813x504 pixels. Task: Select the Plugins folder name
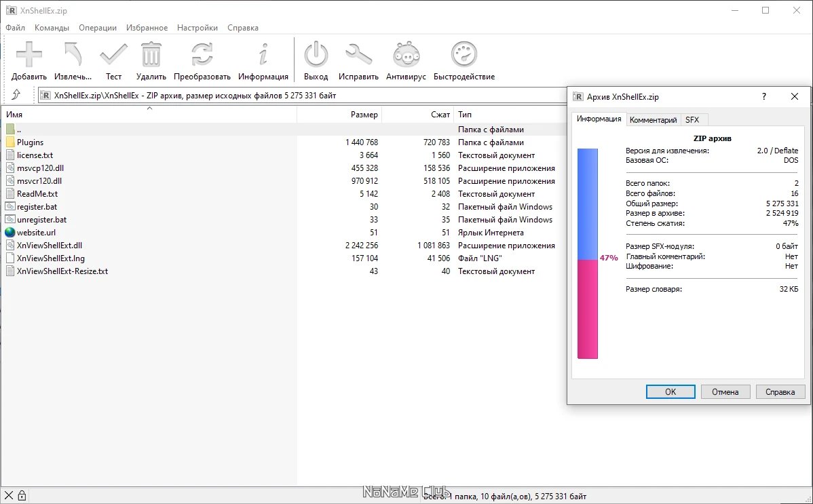(30, 142)
